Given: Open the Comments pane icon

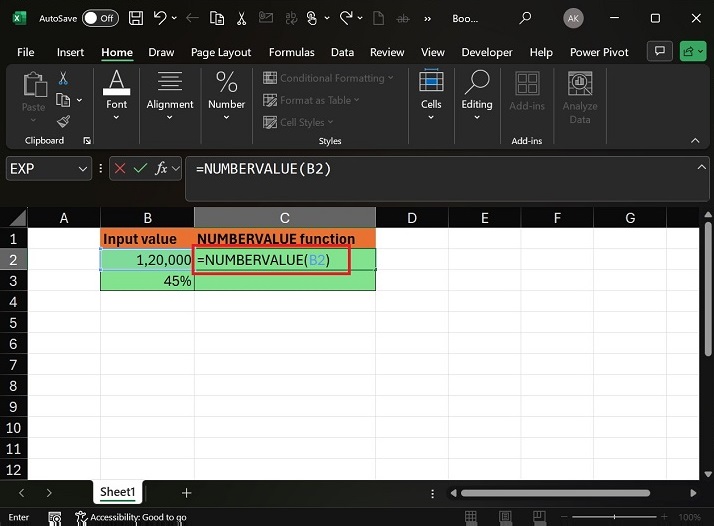Looking at the screenshot, I should coord(660,51).
